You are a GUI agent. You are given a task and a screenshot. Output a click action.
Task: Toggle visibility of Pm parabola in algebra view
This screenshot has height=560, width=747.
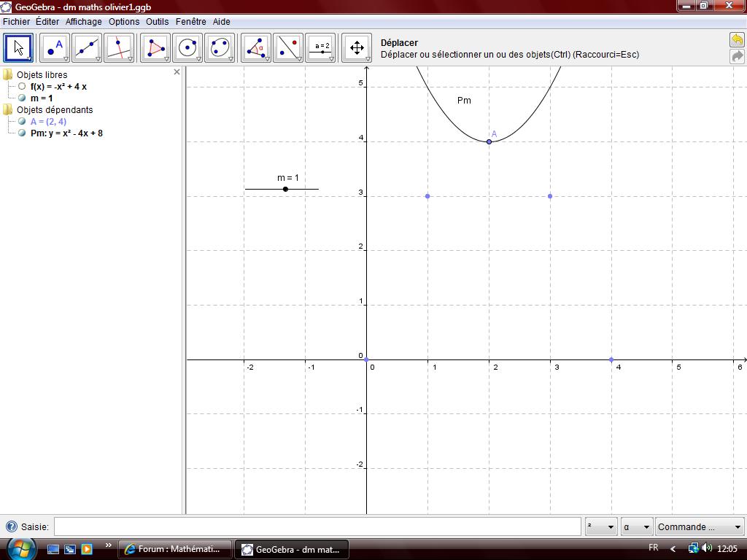pyautogui.click(x=22, y=133)
